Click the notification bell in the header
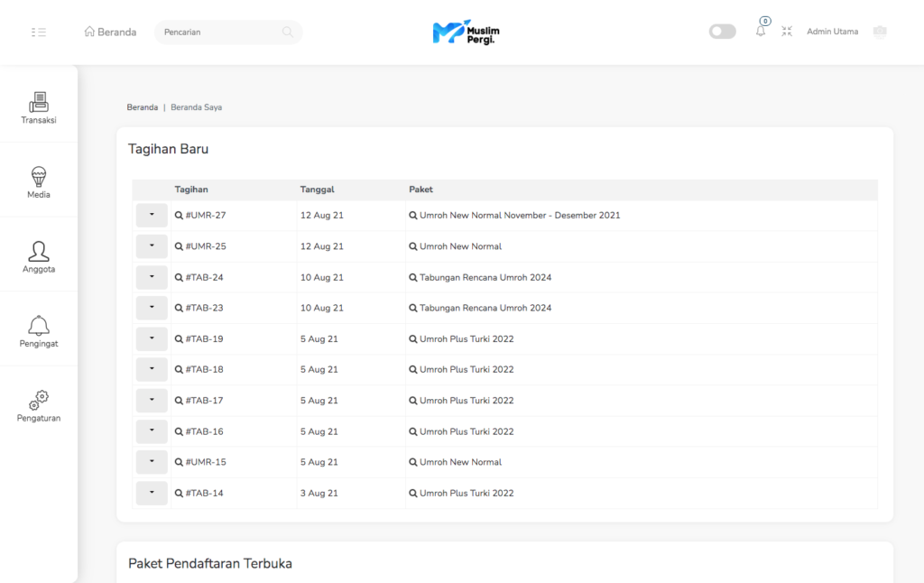This screenshot has width=924, height=583. click(761, 32)
